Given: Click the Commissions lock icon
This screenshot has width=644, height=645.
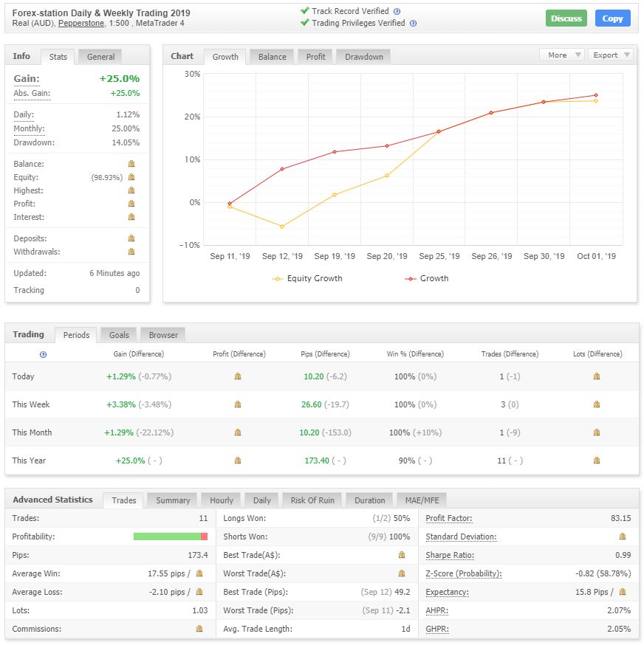Looking at the screenshot, I should pos(199,629).
